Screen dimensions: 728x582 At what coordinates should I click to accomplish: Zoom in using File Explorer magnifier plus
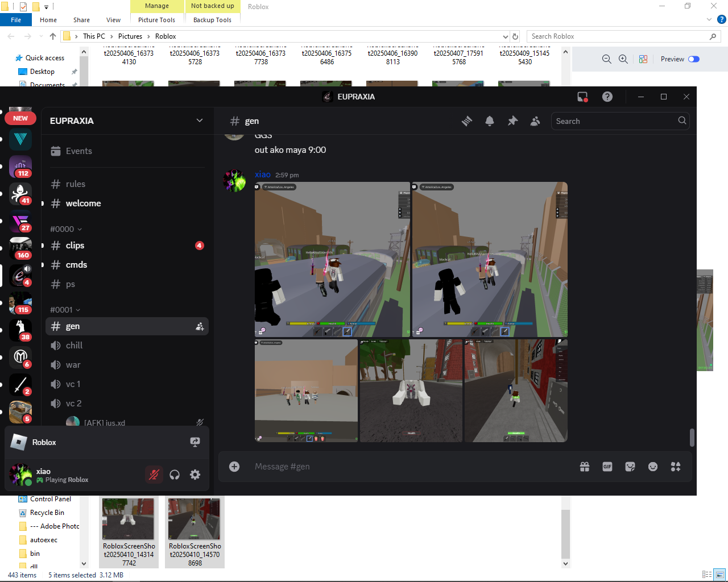click(623, 59)
